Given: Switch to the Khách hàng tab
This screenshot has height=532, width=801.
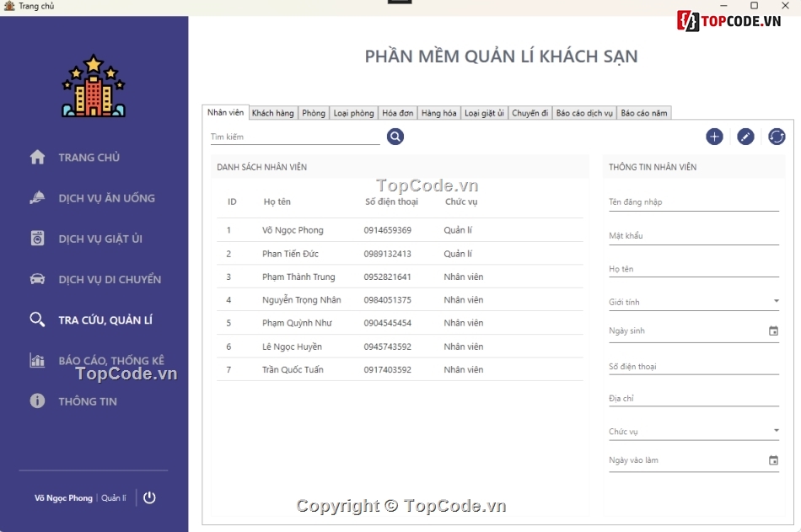Looking at the screenshot, I should 271,111.
